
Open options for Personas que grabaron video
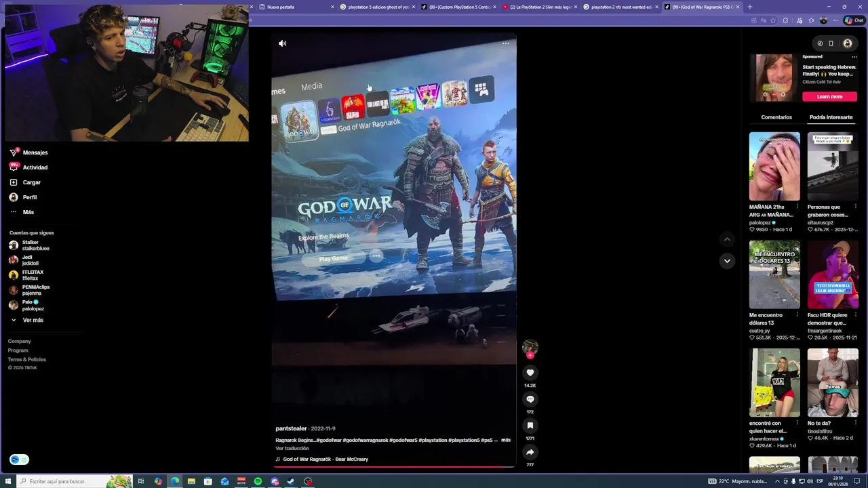tap(855, 207)
